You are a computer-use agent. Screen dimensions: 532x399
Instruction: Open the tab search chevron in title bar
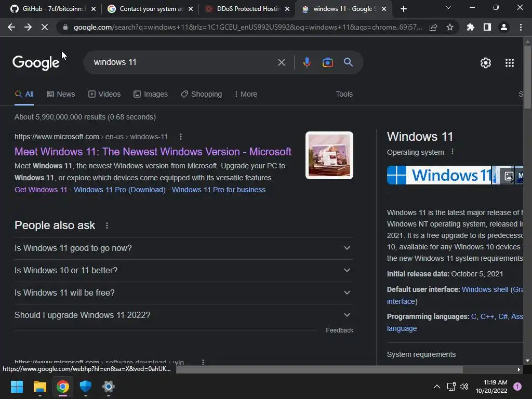[x=448, y=7]
